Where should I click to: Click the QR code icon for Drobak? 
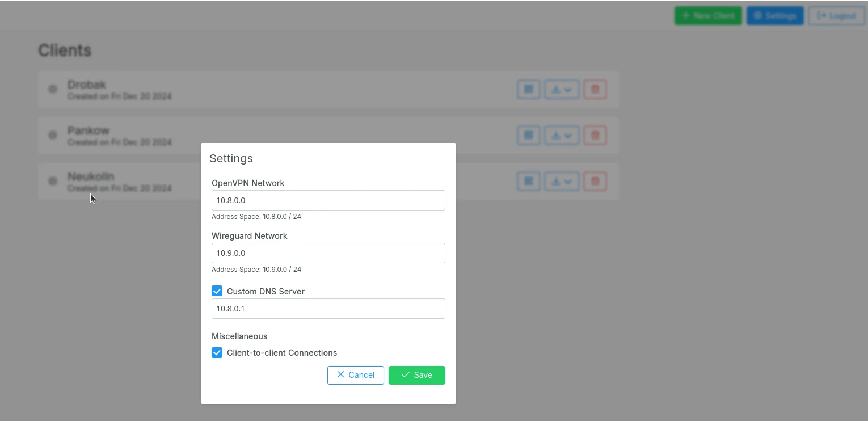[528, 90]
